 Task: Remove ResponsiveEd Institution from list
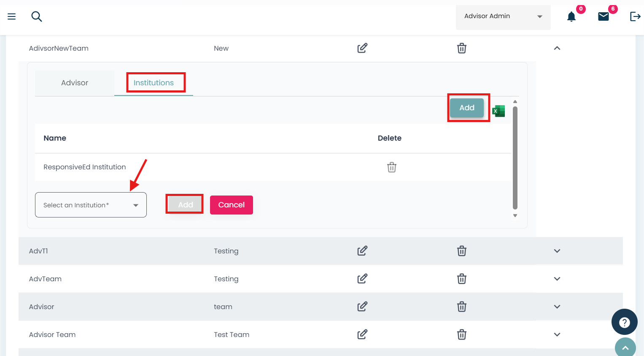391,167
